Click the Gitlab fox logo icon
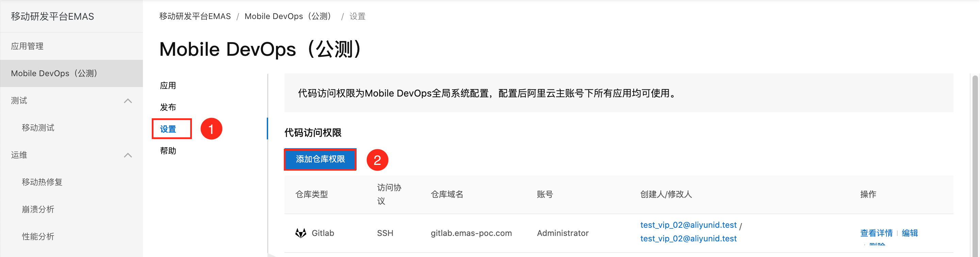The height and width of the screenshot is (257, 980). (300, 233)
